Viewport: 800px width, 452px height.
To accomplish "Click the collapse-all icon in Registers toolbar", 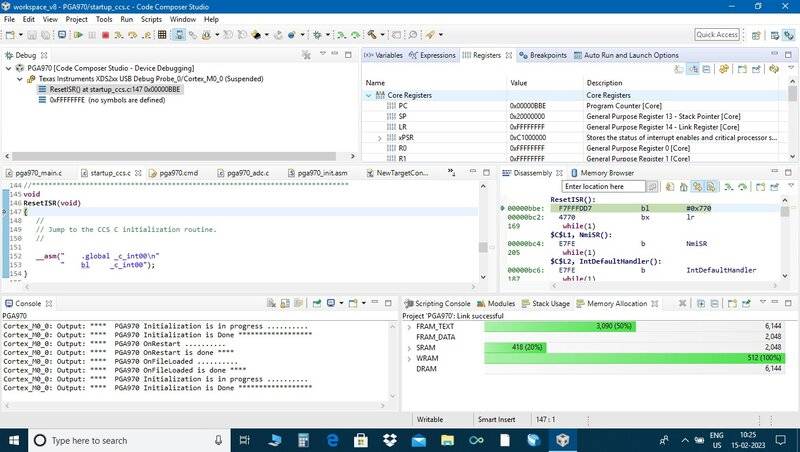I will (707, 69).
